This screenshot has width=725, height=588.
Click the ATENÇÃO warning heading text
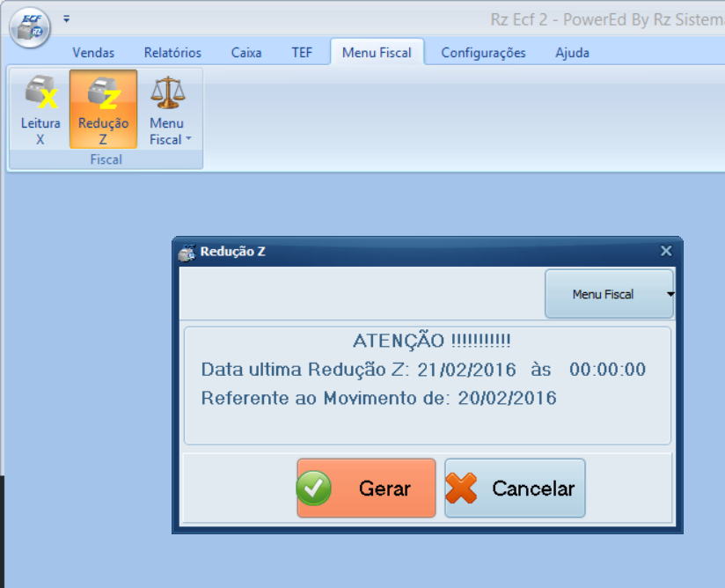click(431, 341)
